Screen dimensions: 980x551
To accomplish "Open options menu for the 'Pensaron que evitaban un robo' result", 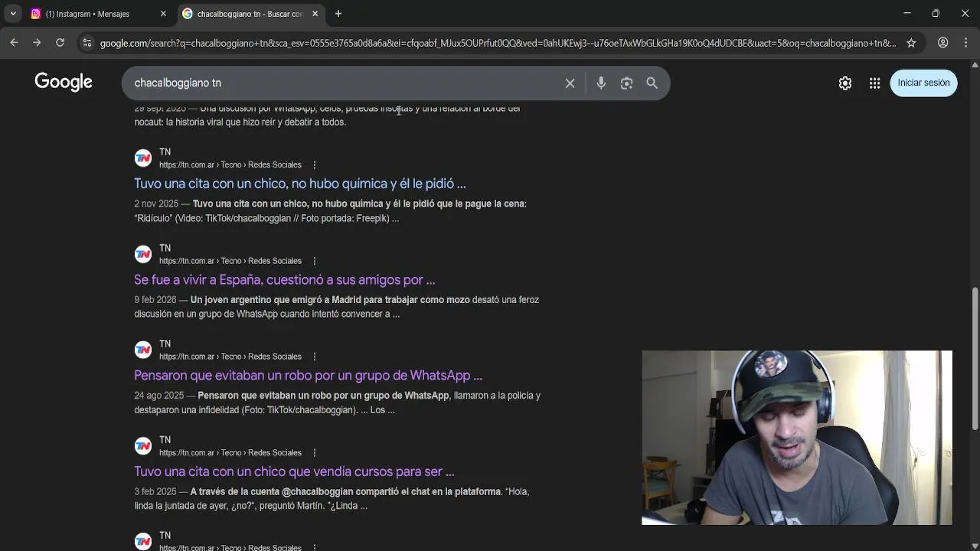I will click(314, 356).
